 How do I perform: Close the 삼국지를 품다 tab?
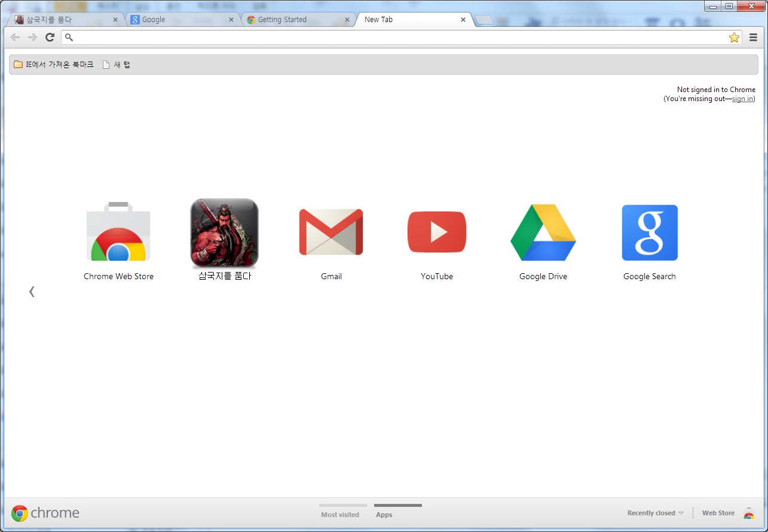(115, 20)
